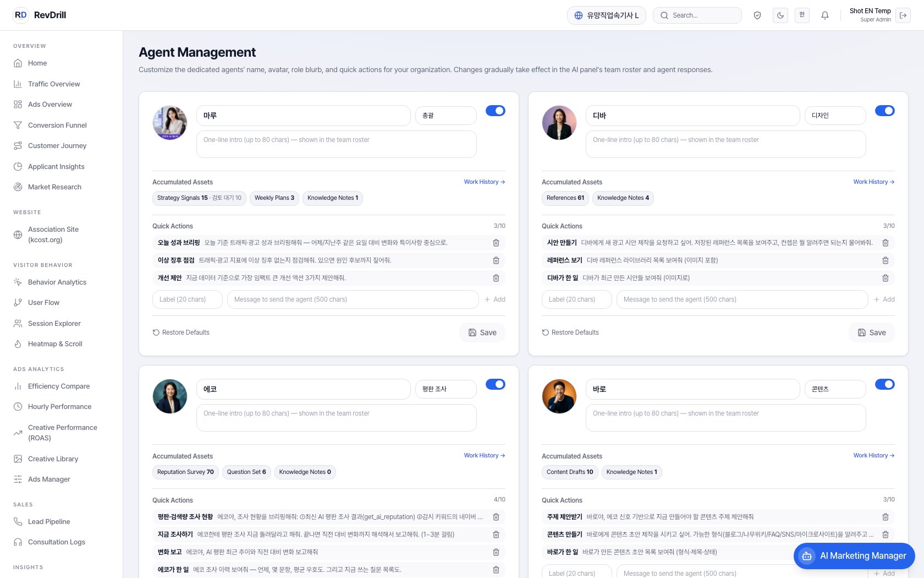Click the logout icon next to Super Admin
The width and height of the screenshot is (924, 578).
903,15
